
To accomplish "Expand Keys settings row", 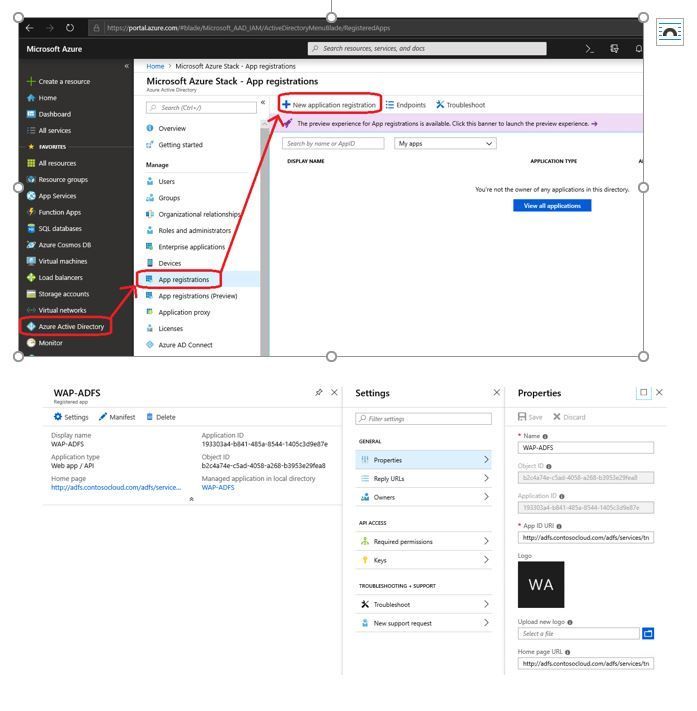I will point(424,560).
